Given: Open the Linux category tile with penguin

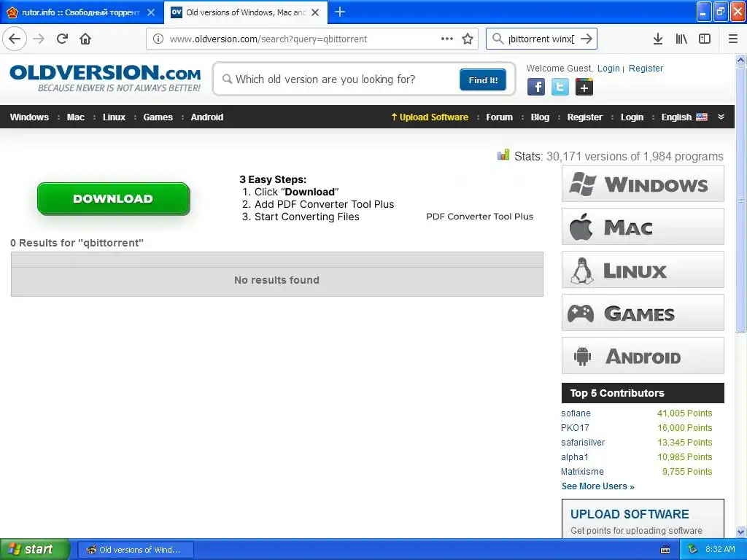Looking at the screenshot, I should coord(643,270).
